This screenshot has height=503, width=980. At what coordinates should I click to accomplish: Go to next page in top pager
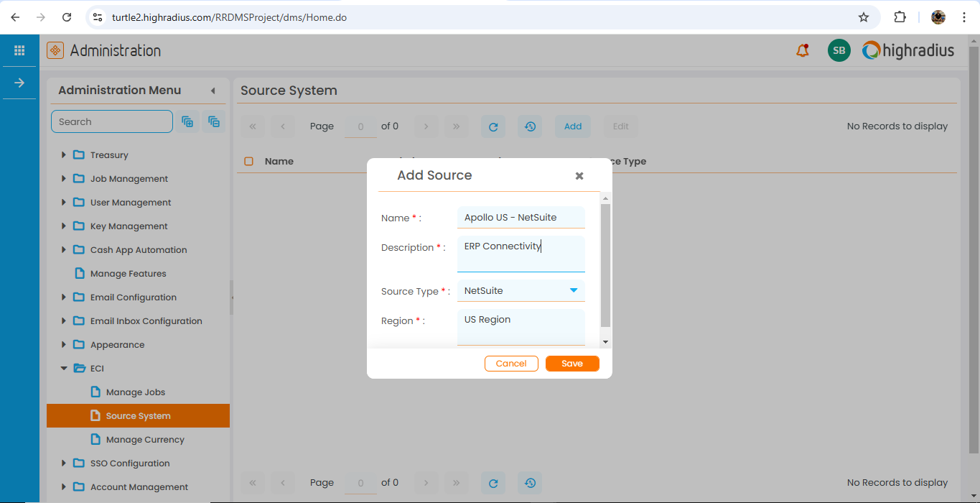pos(426,126)
